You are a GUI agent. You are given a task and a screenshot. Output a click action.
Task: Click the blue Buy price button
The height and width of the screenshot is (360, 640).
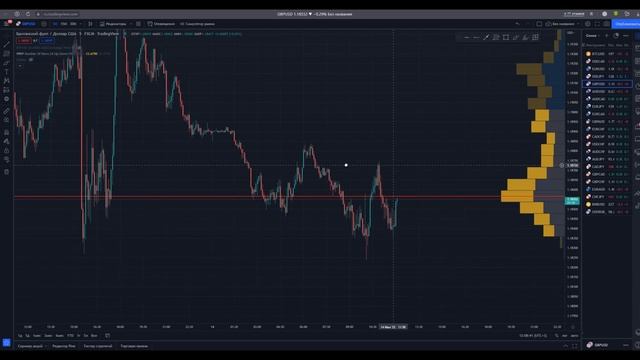(x=47, y=40)
